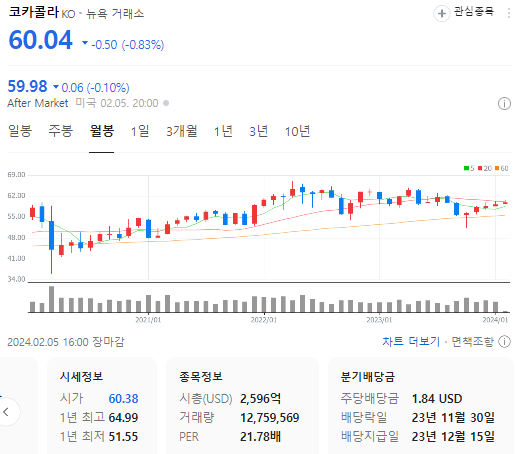Click the 분기배당금 card heading

tap(368, 377)
